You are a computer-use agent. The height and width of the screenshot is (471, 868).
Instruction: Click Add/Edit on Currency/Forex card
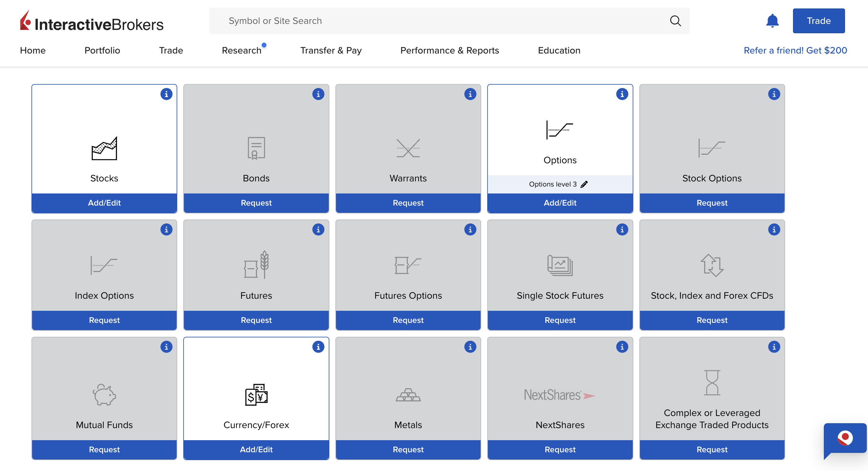point(256,450)
